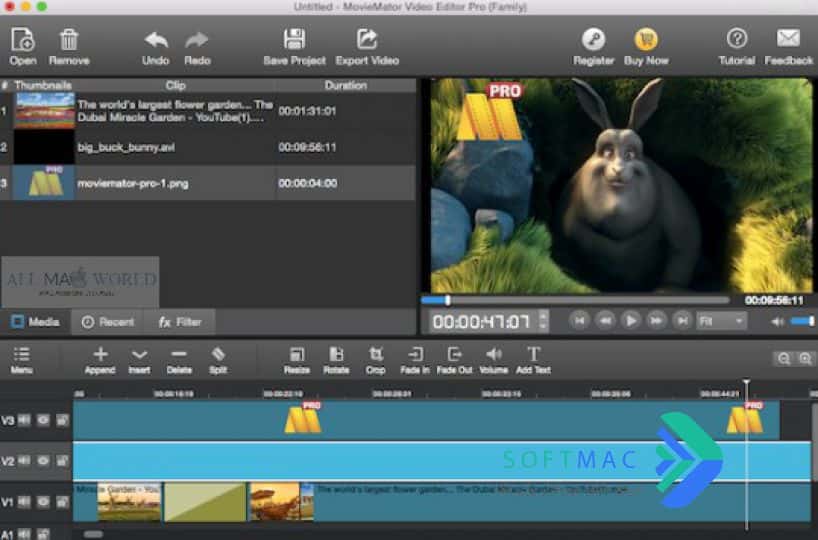Sort by the Duration column header
818x540 pixels.
345,85
